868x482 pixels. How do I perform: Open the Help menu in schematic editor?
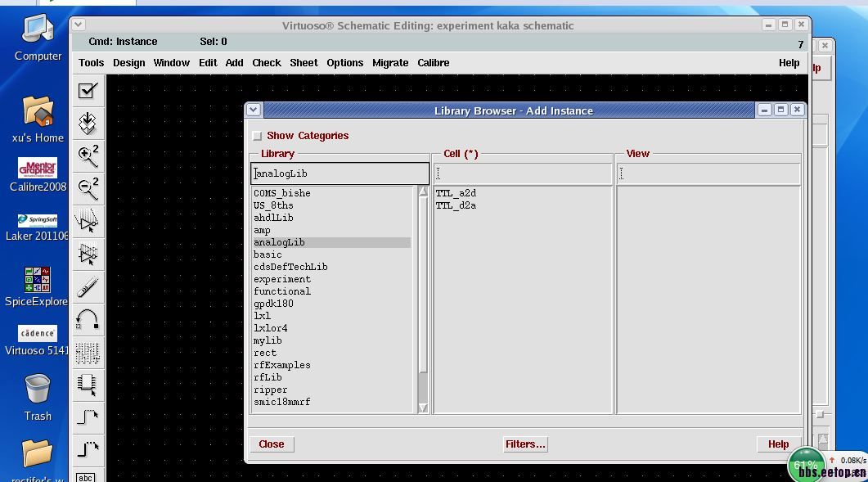click(x=789, y=63)
